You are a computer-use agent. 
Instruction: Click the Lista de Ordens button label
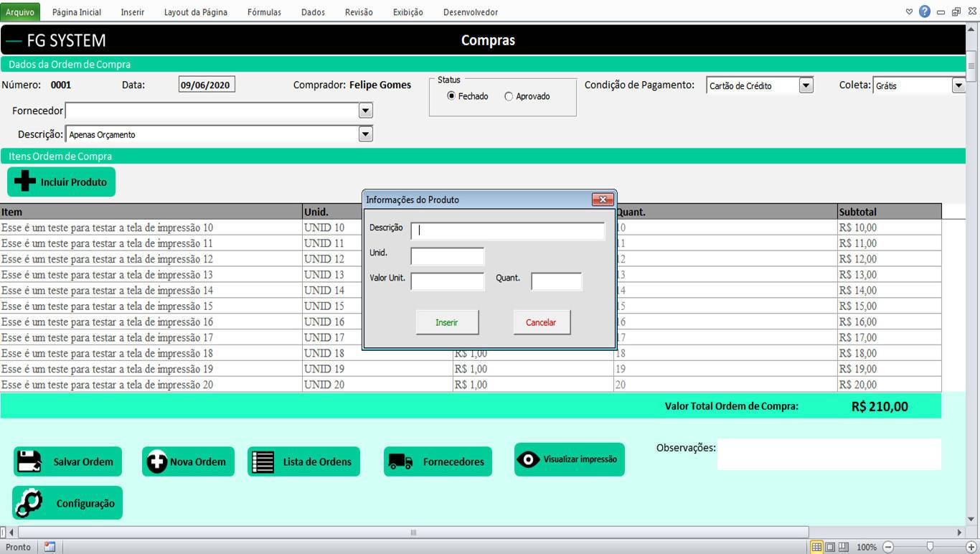click(317, 461)
